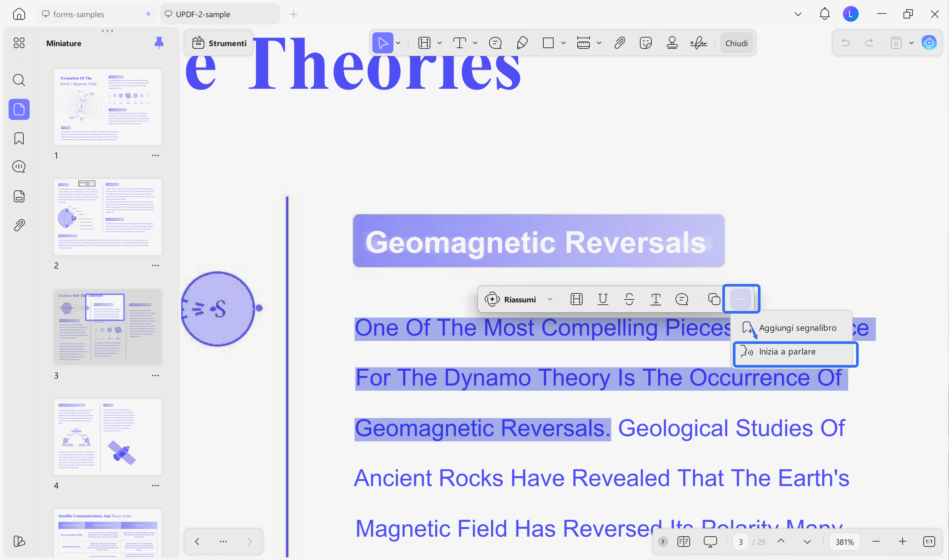Viewport: 949px width, 560px height.
Task: Click the search magnifier sidebar icon
Action: pos(19,80)
